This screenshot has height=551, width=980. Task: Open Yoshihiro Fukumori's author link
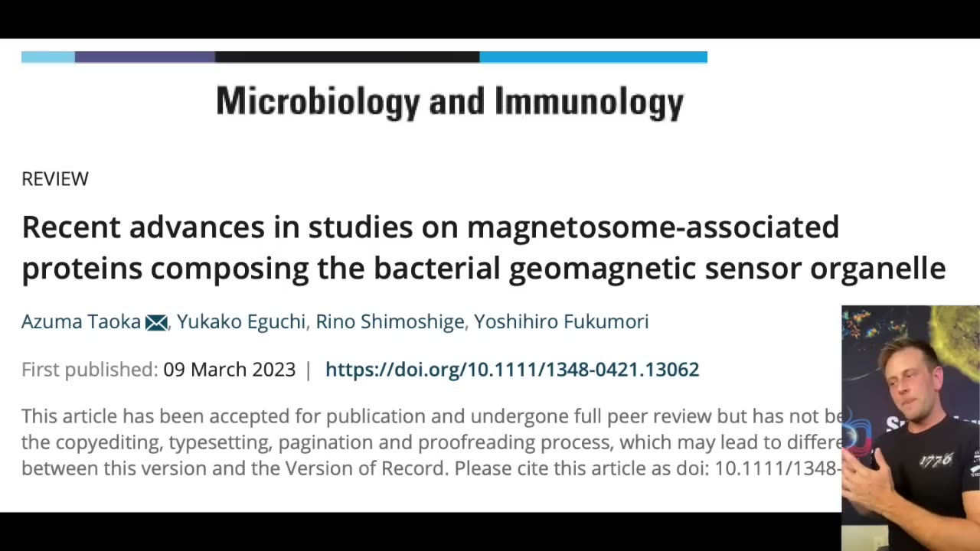pyautogui.click(x=561, y=322)
